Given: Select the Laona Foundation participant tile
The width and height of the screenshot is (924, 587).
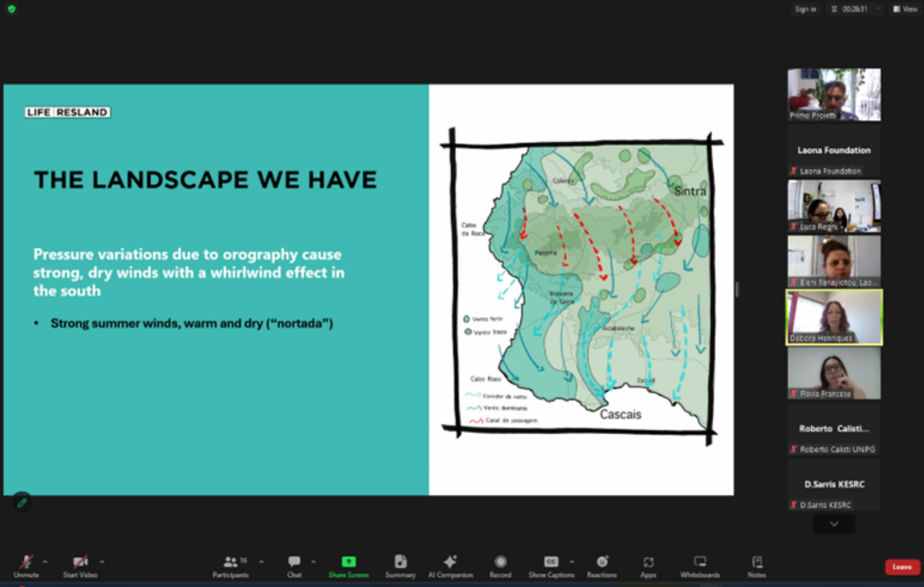Looking at the screenshot, I should coord(834,151).
